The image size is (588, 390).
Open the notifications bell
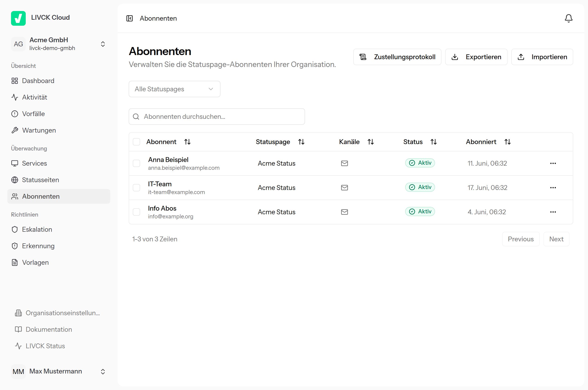[x=568, y=18]
